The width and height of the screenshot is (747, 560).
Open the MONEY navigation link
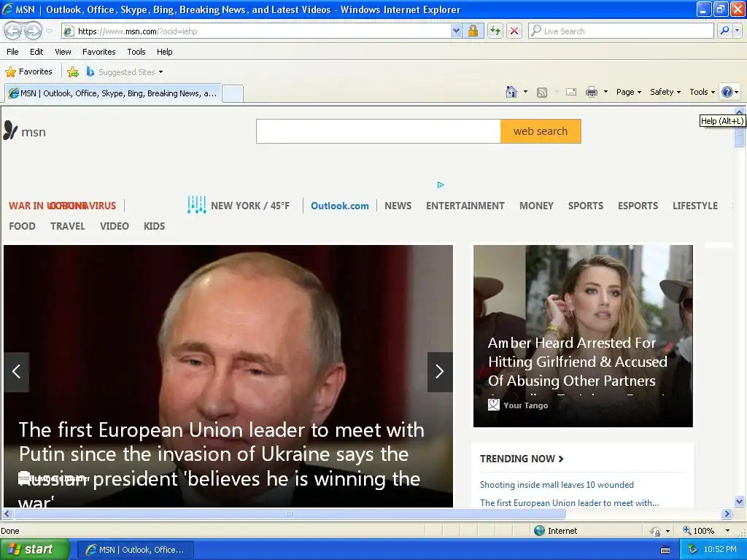coord(536,206)
